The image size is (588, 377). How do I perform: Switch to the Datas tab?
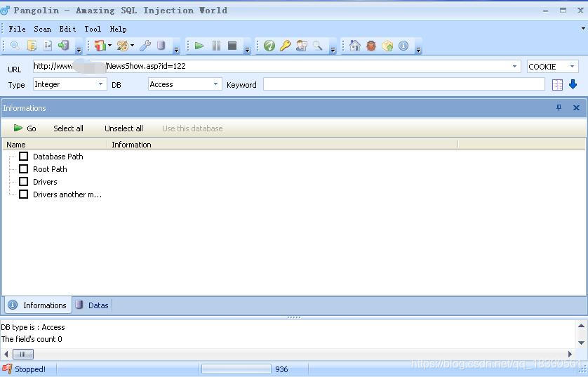(x=92, y=305)
